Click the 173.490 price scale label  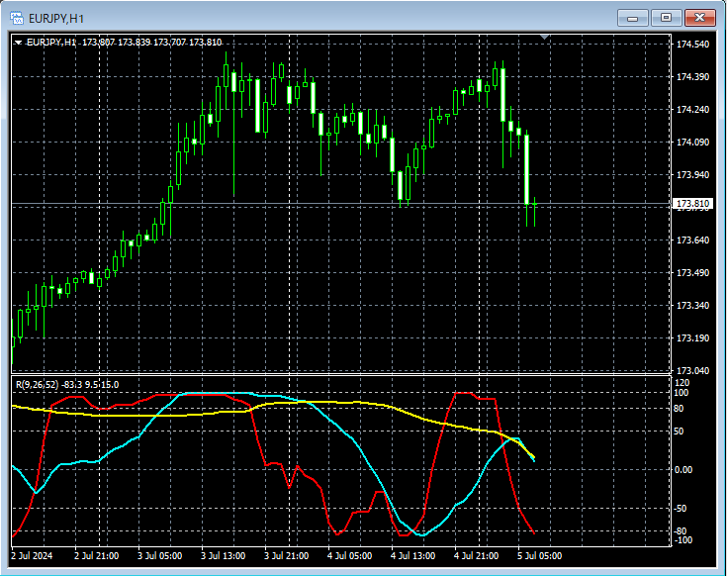[x=692, y=273]
